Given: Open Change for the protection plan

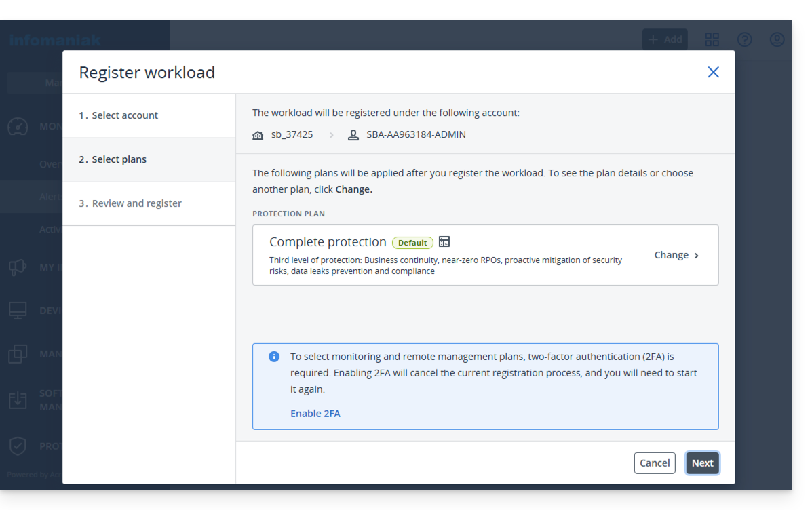Looking at the screenshot, I should pos(676,255).
